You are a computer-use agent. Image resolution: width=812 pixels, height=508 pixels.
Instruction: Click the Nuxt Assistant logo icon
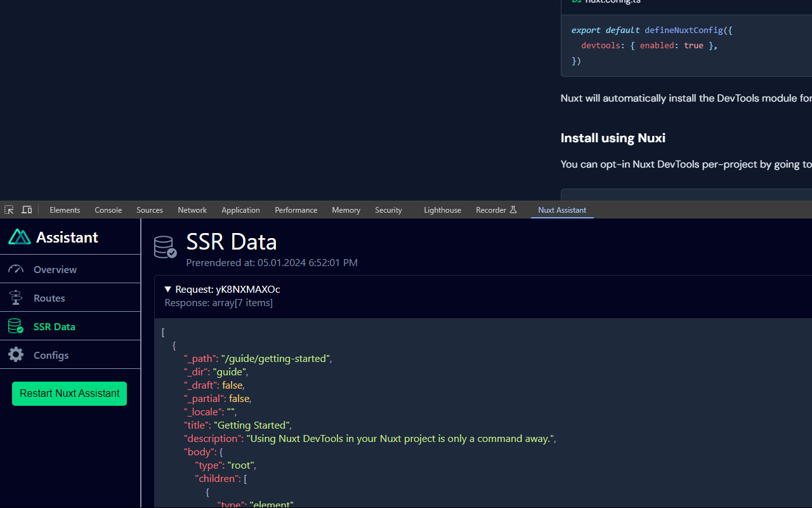pos(20,237)
